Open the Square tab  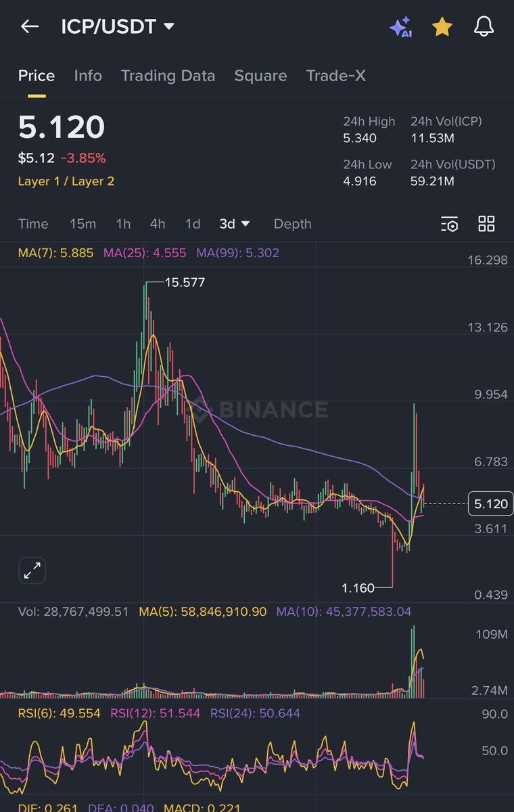[260, 76]
